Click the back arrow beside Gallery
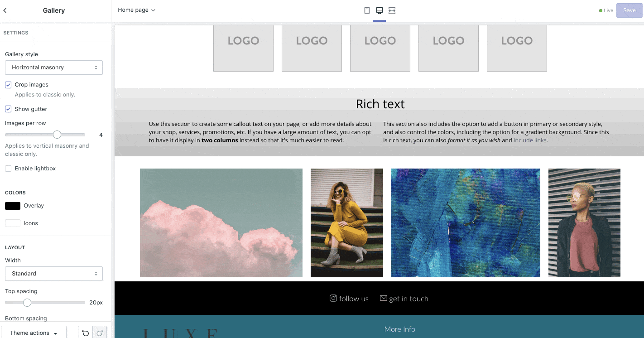This screenshot has height=338, width=644. [5, 10]
